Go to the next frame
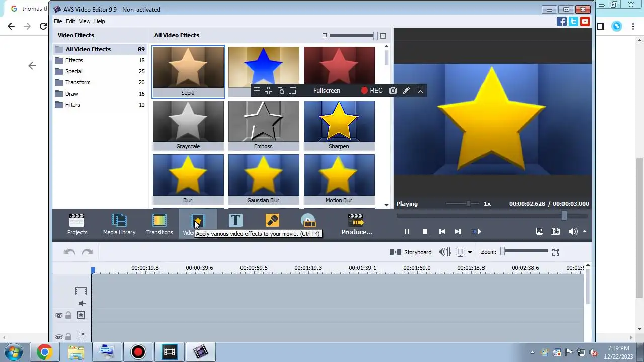Screen dimensions: 644x362 point(458,232)
